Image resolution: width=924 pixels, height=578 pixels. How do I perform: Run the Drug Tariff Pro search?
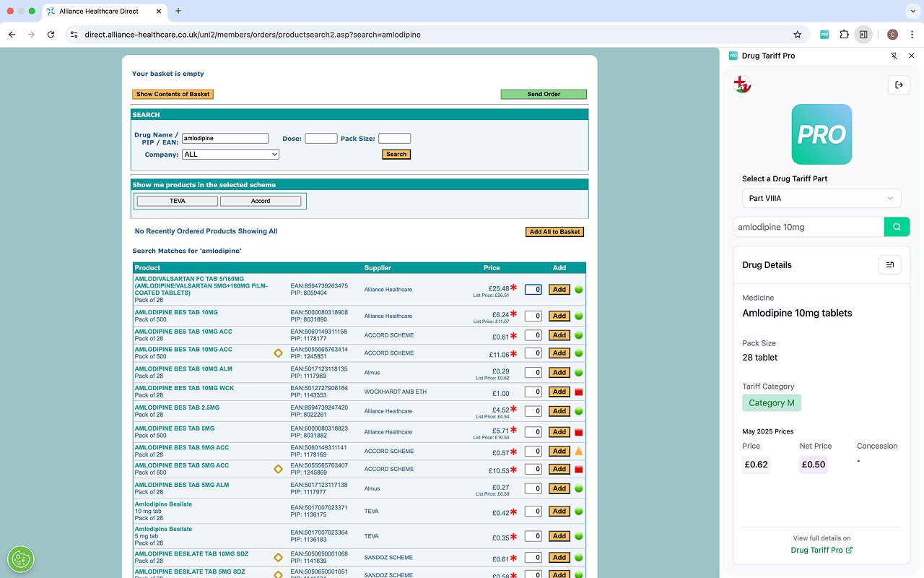click(897, 227)
